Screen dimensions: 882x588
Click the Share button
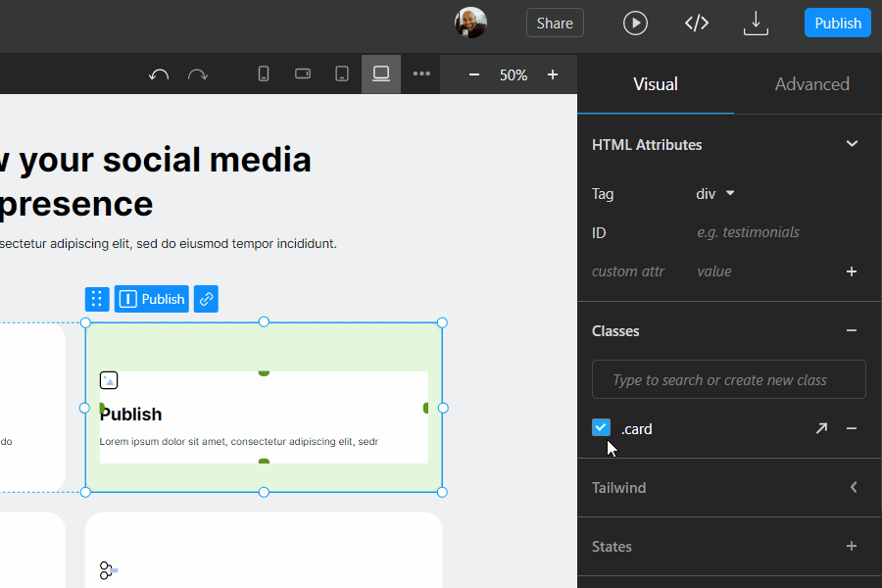click(x=555, y=22)
